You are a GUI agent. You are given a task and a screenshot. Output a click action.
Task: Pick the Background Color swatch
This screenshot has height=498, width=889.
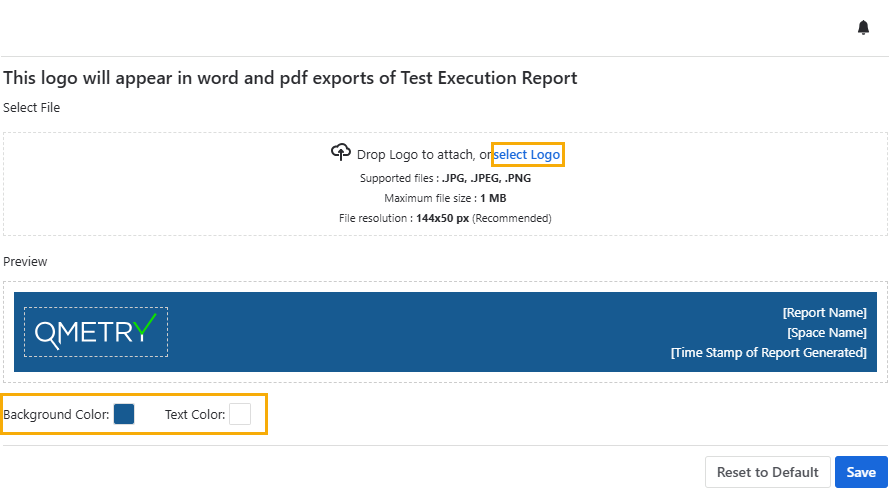[124, 414]
